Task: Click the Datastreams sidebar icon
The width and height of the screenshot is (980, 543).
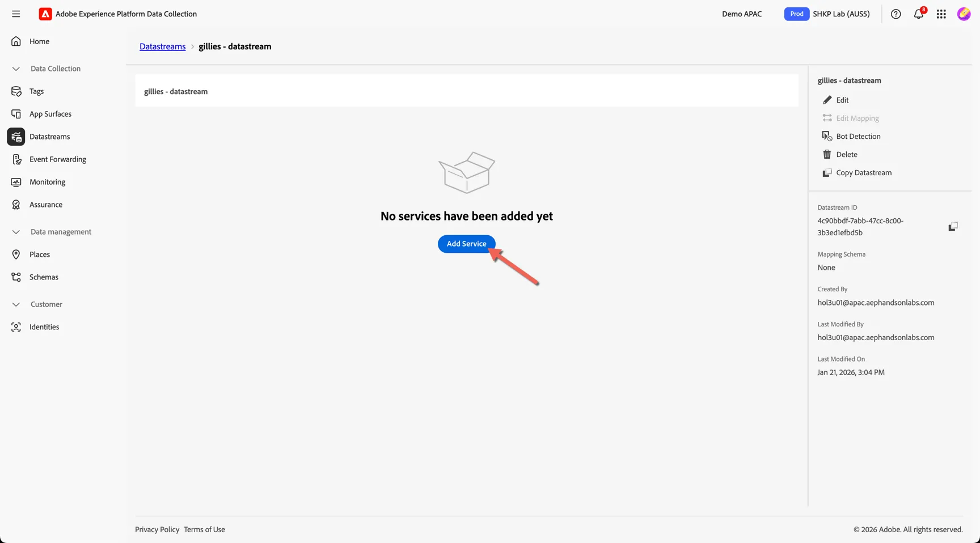Action: [16, 137]
